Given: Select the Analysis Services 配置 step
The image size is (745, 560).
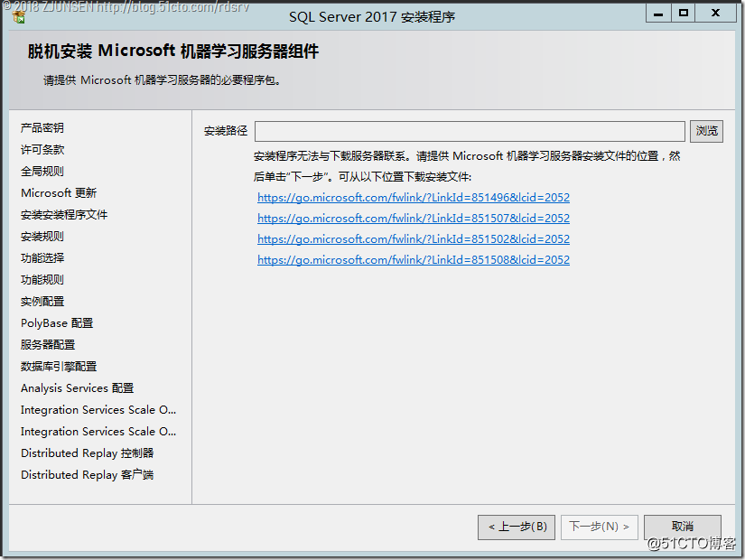Looking at the screenshot, I should (78, 388).
